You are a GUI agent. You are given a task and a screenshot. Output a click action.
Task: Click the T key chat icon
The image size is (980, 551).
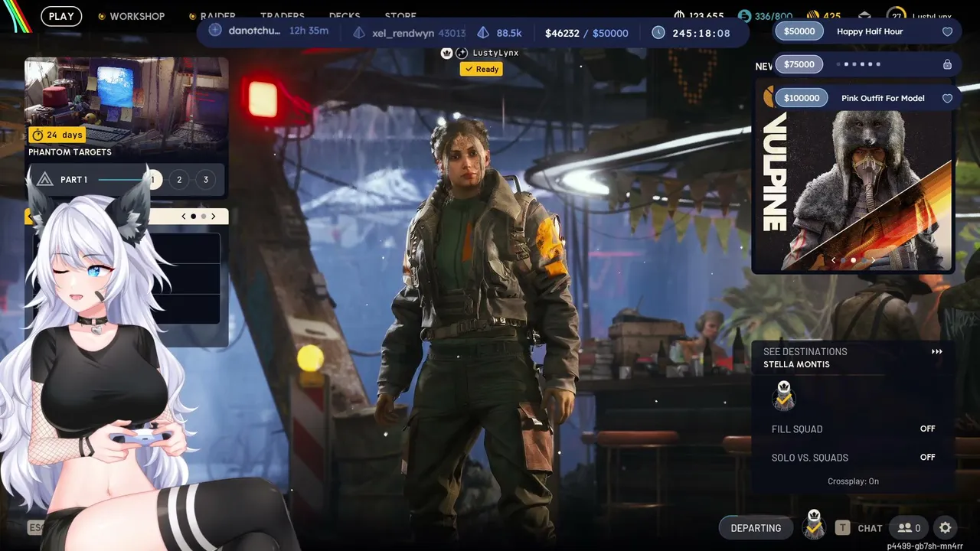[842, 527]
